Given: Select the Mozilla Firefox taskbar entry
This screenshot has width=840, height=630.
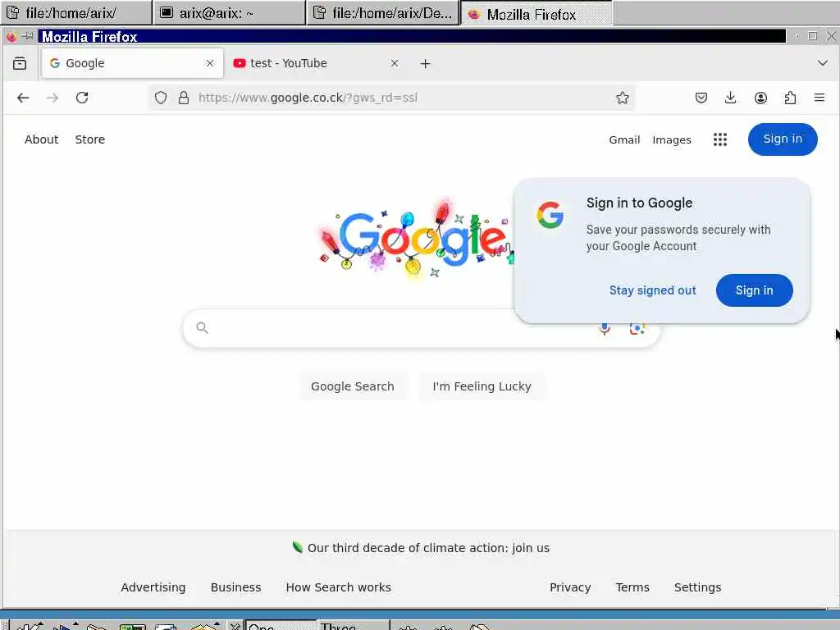Looking at the screenshot, I should click(x=536, y=13).
